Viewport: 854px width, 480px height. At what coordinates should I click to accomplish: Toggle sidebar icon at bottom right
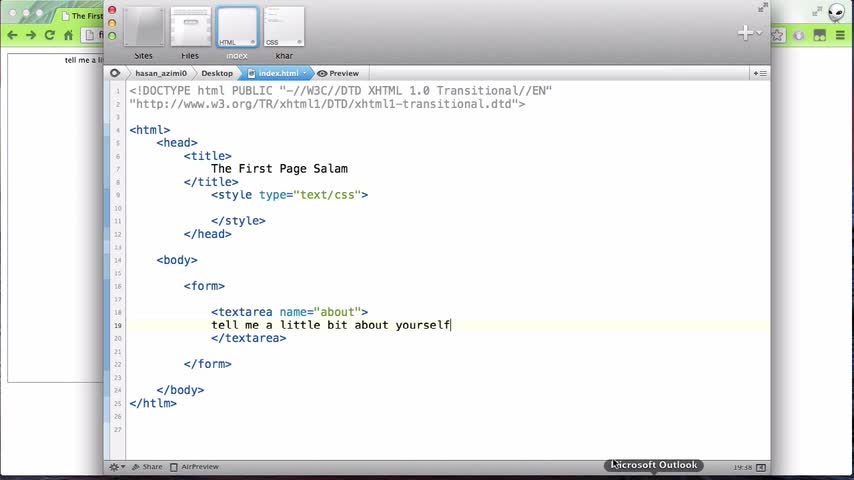pos(761,467)
